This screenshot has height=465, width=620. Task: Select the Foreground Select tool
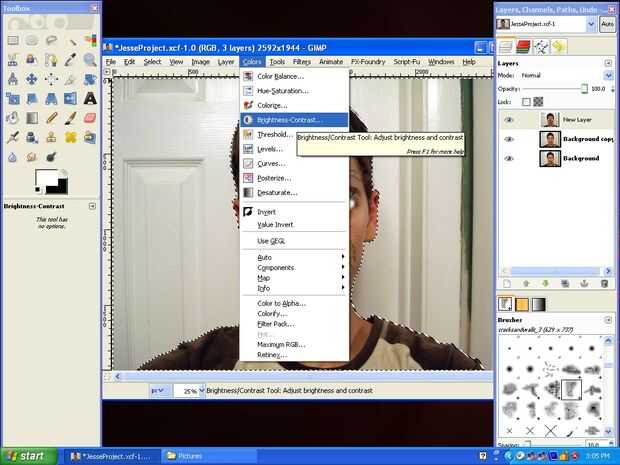tap(32, 60)
